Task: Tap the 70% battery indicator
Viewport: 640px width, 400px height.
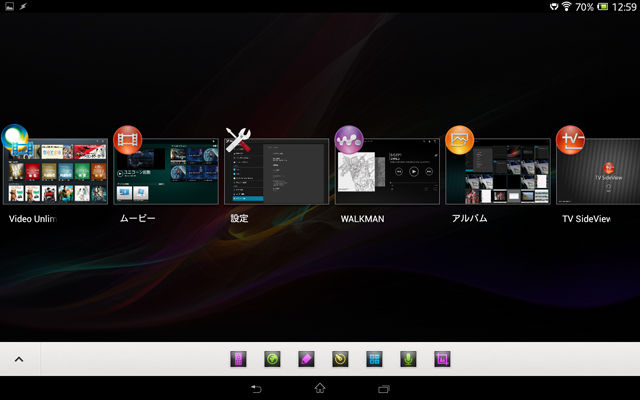Action: coord(591,7)
